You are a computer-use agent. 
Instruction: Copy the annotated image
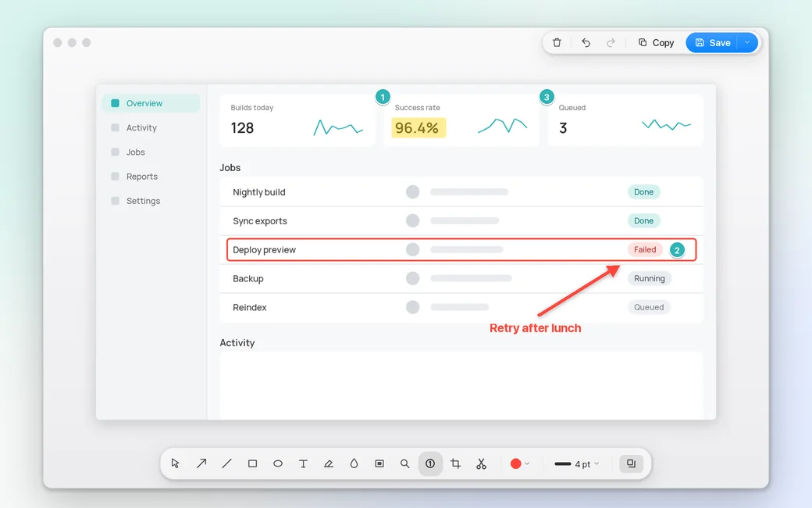[656, 42]
